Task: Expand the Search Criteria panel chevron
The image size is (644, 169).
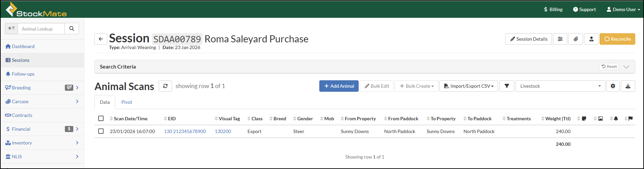Action: tap(626, 67)
